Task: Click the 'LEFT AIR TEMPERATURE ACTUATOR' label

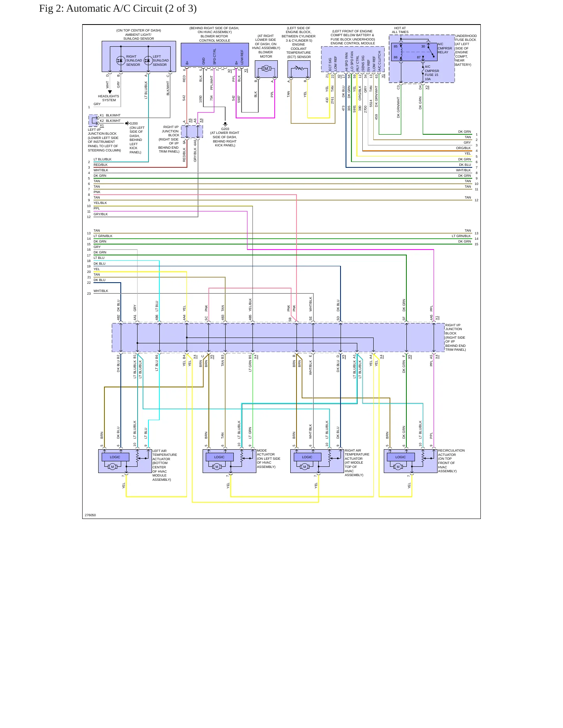Action: click(x=164, y=455)
